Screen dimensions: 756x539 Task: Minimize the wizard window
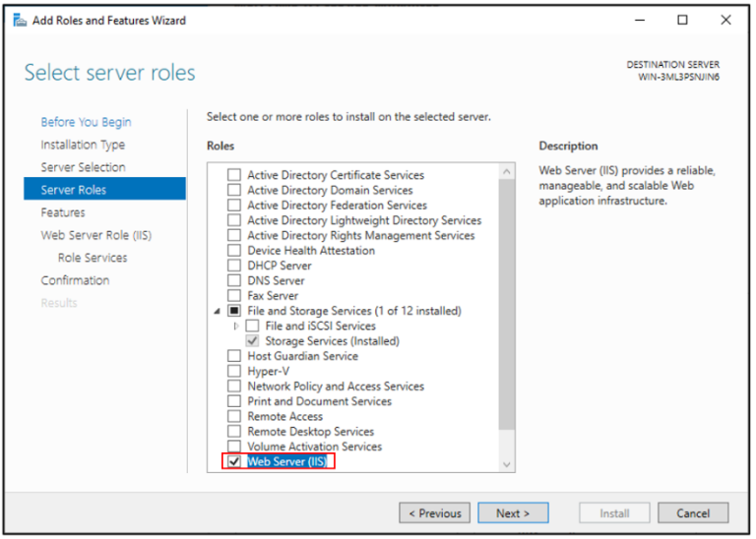point(640,21)
